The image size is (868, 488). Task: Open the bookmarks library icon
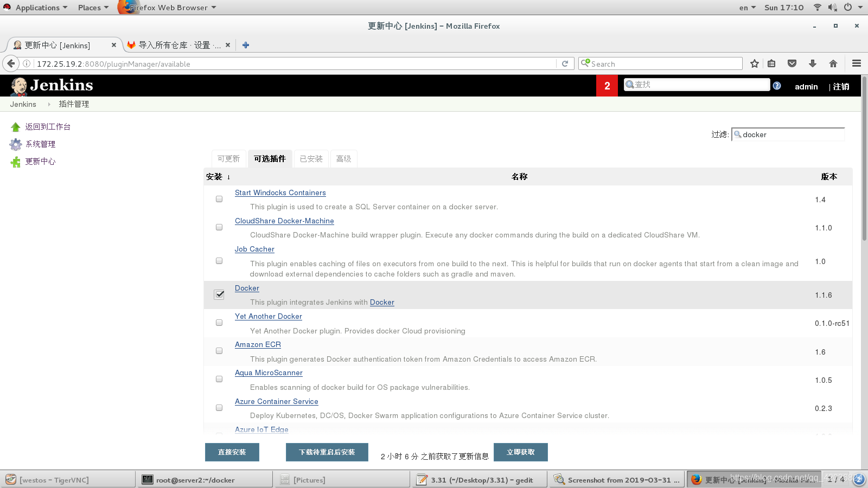click(x=771, y=63)
